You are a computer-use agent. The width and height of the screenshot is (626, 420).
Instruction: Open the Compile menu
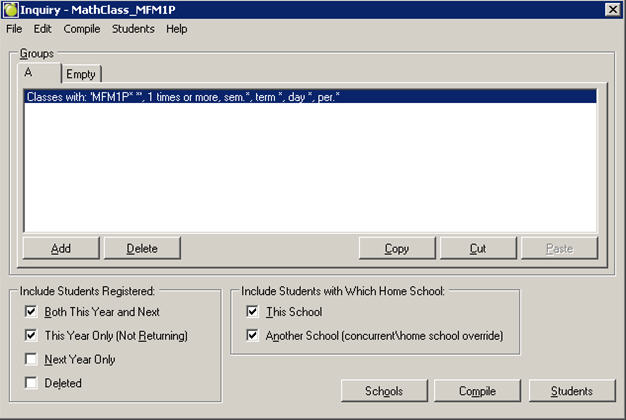[x=82, y=29]
